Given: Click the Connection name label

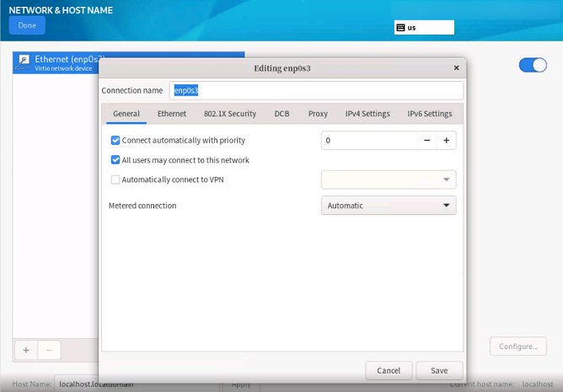Looking at the screenshot, I should click(x=131, y=90).
